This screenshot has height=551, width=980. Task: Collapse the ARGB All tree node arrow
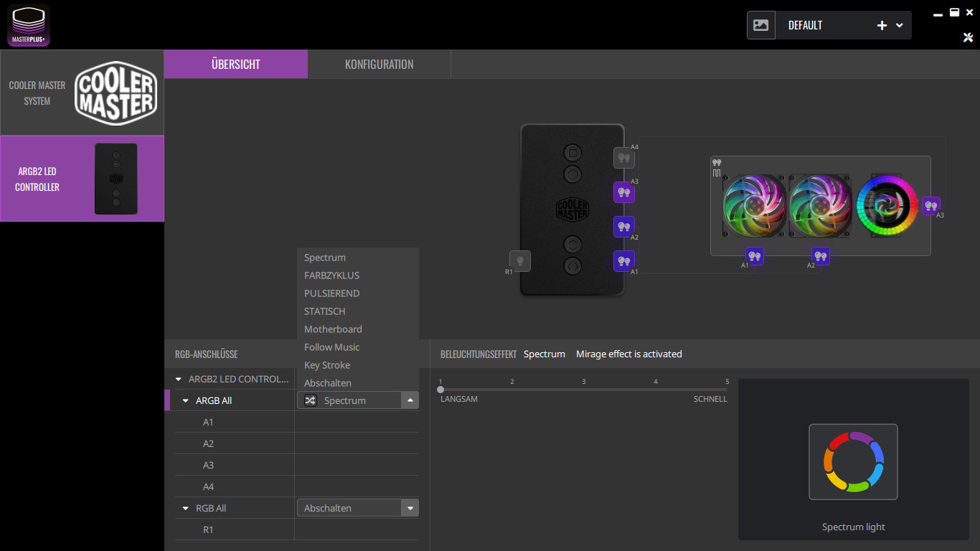tap(186, 400)
